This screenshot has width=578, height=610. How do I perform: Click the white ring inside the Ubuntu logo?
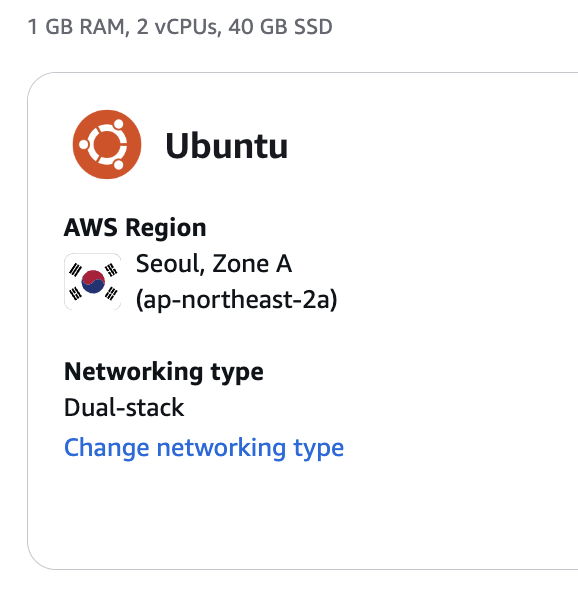tap(107, 144)
